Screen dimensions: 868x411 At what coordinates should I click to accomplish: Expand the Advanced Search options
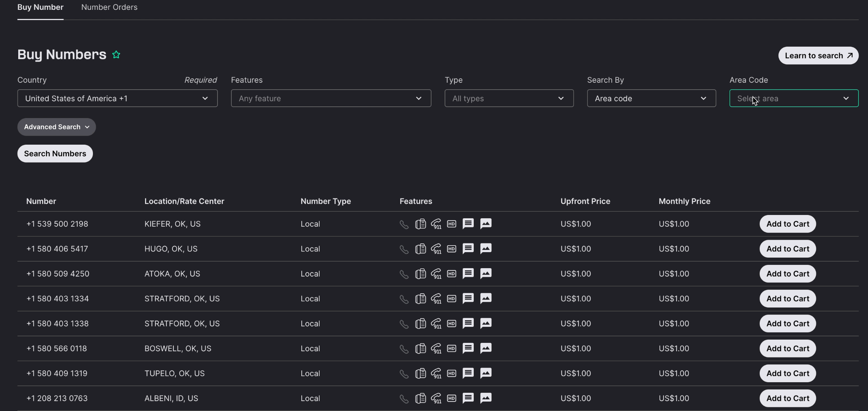(x=56, y=127)
